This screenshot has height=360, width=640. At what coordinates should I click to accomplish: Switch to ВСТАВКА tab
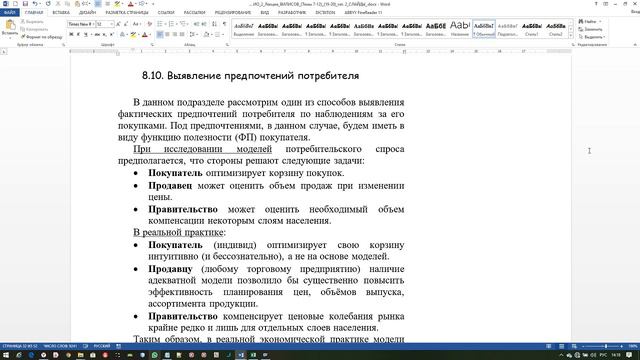pos(61,13)
